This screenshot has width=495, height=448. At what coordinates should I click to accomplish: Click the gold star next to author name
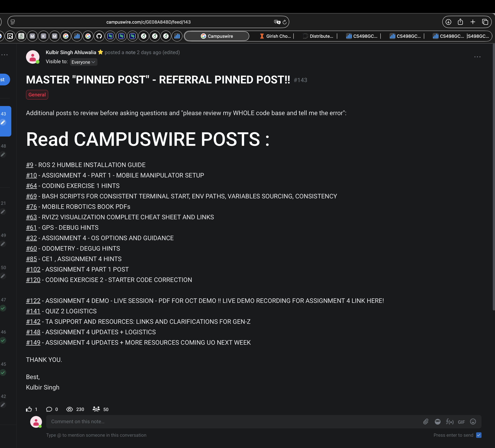coord(100,52)
